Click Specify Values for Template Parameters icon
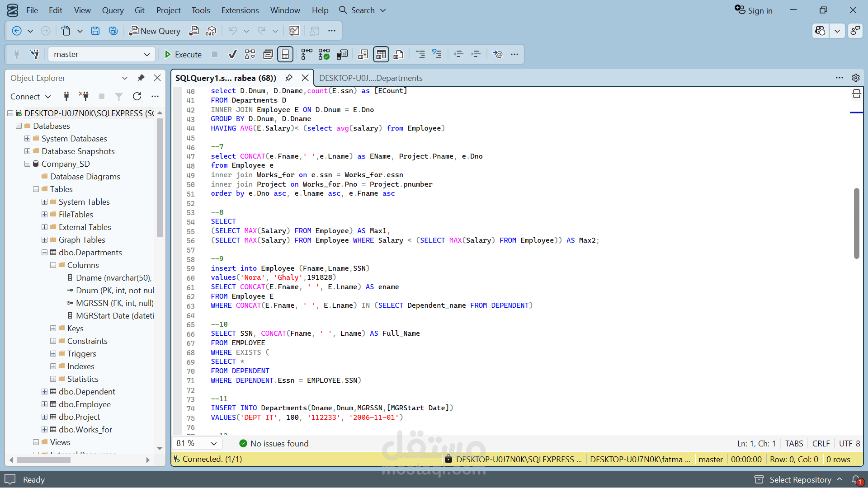The image size is (868, 488). [x=498, y=54]
